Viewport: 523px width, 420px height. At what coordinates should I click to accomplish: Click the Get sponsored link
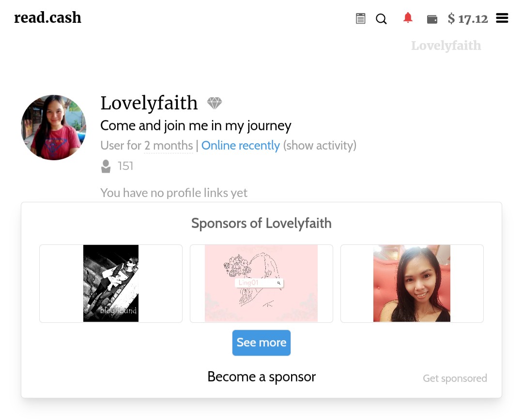tap(455, 378)
